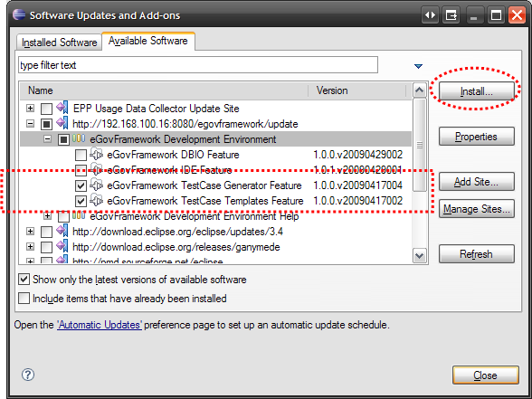Viewport: 532px width, 399px height.
Task: Click the Refresh button
Action: pyautogui.click(x=476, y=253)
